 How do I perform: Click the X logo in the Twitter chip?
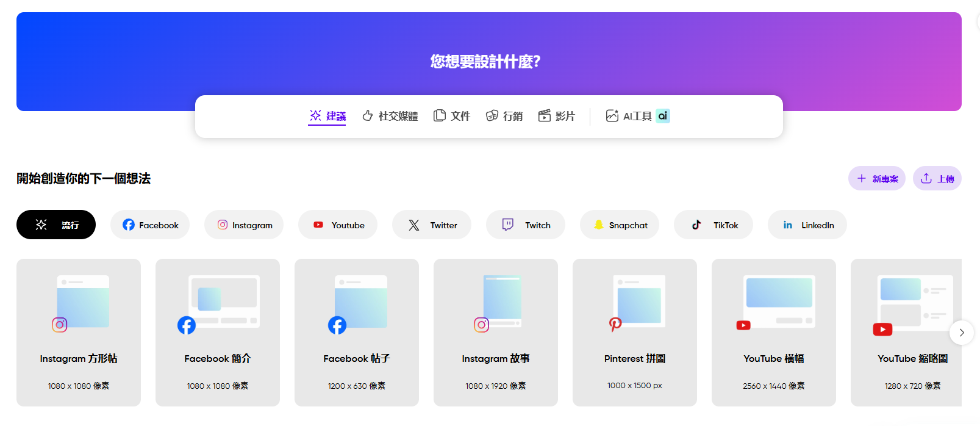click(x=414, y=225)
